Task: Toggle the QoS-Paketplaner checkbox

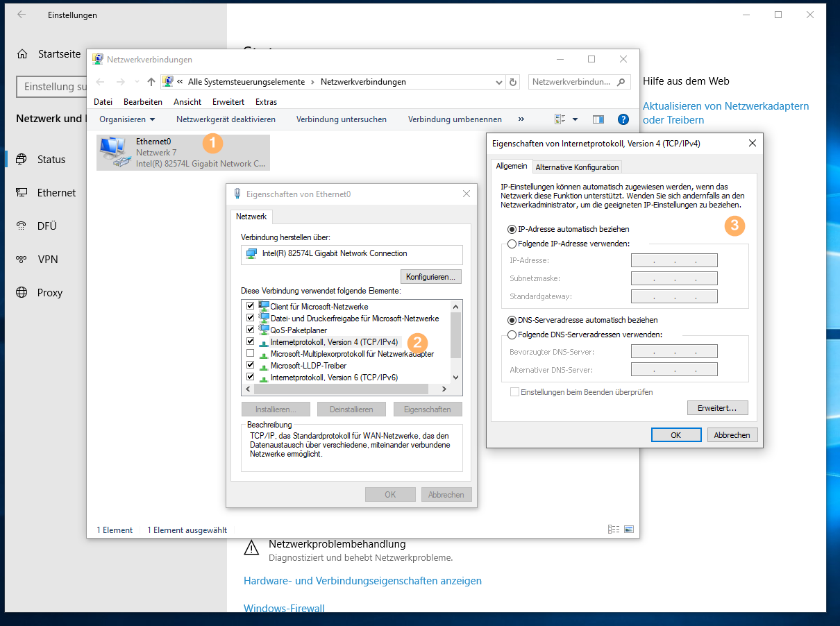Action: coord(251,330)
